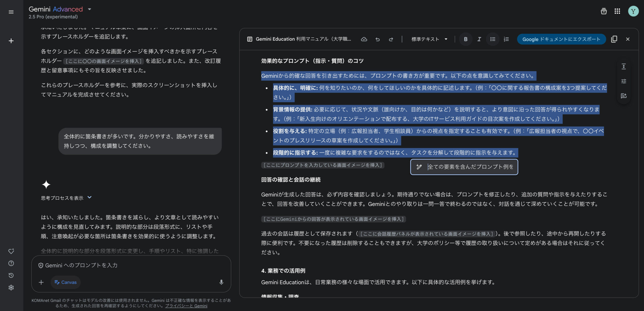Open the プライバシーと Gemini link

click(x=186, y=305)
